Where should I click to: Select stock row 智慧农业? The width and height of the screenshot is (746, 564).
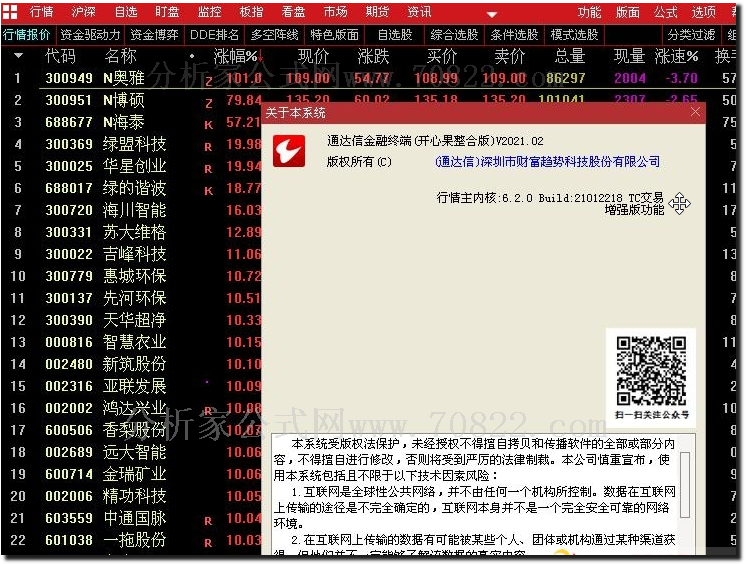pos(132,342)
